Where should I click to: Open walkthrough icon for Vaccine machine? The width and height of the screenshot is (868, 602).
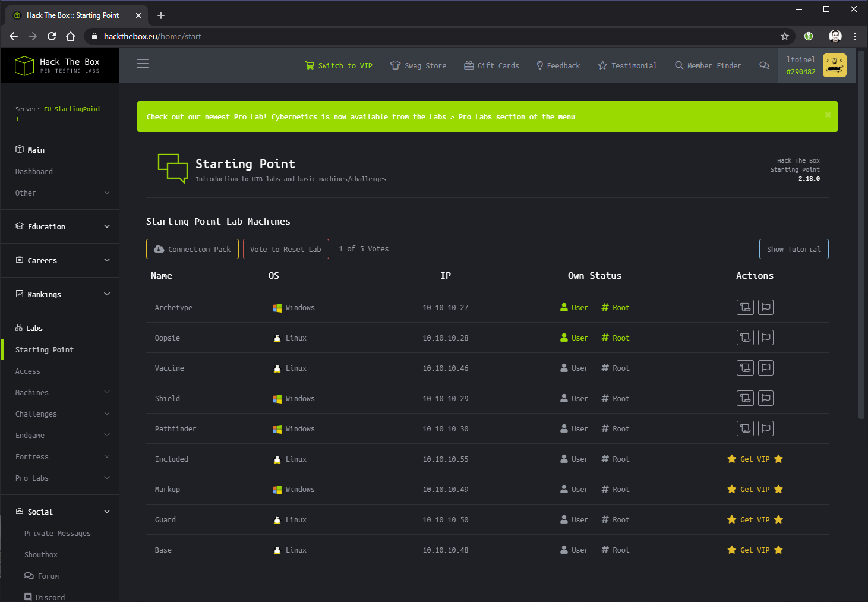click(745, 368)
